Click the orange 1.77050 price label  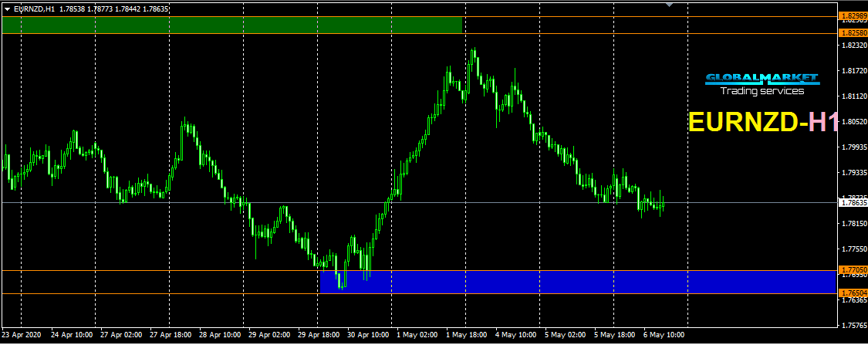[x=853, y=269]
